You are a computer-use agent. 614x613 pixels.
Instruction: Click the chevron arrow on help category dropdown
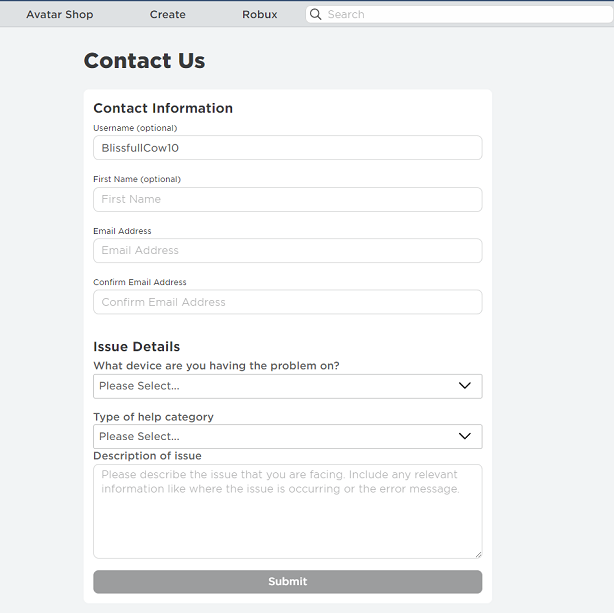(x=464, y=436)
